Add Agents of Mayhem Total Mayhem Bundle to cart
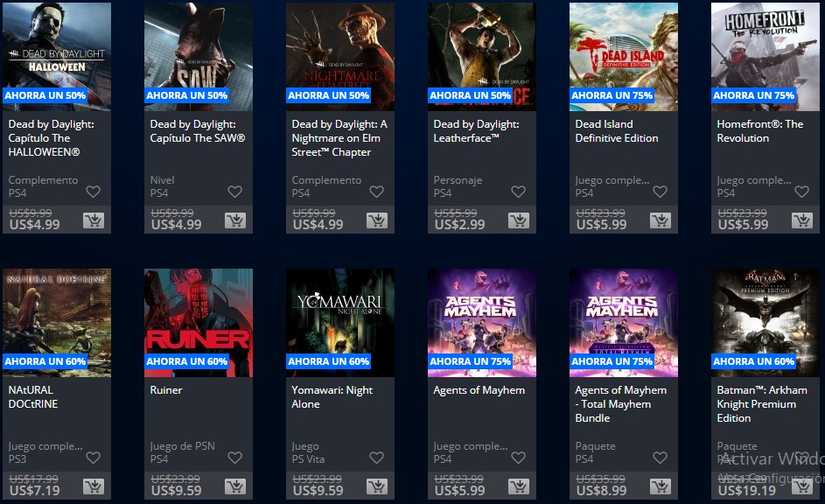825x504 pixels. pyautogui.click(x=661, y=486)
